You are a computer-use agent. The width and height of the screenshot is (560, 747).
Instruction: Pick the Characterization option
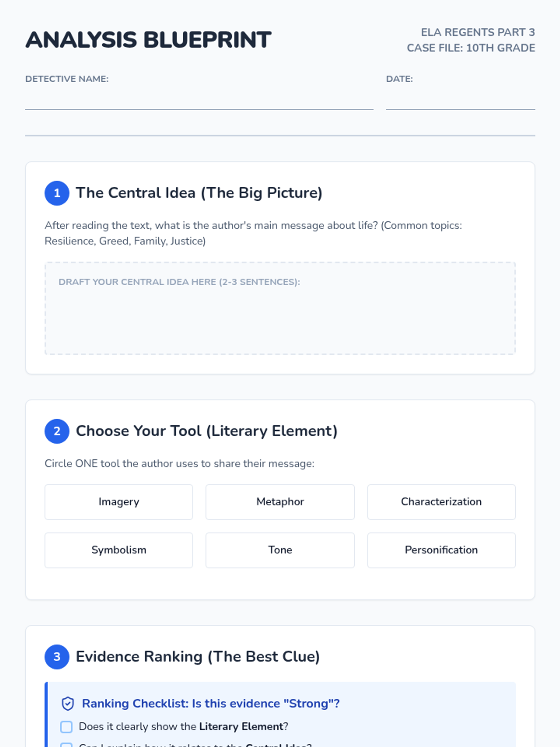pyautogui.click(x=441, y=502)
